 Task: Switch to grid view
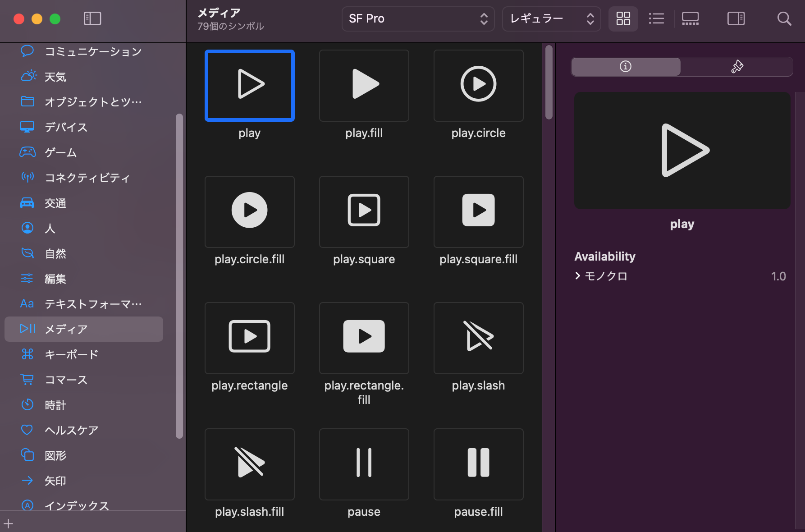(623, 18)
